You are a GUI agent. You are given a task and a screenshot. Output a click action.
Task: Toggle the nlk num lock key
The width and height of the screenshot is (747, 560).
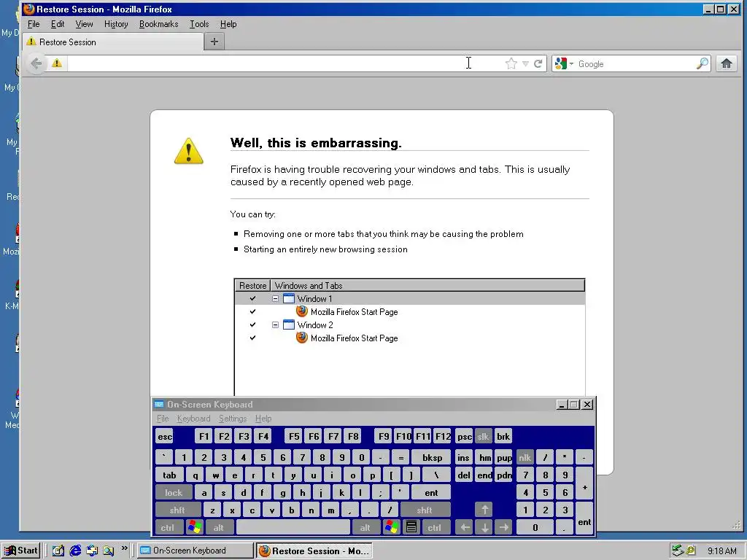pyautogui.click(x=525, y=458)
